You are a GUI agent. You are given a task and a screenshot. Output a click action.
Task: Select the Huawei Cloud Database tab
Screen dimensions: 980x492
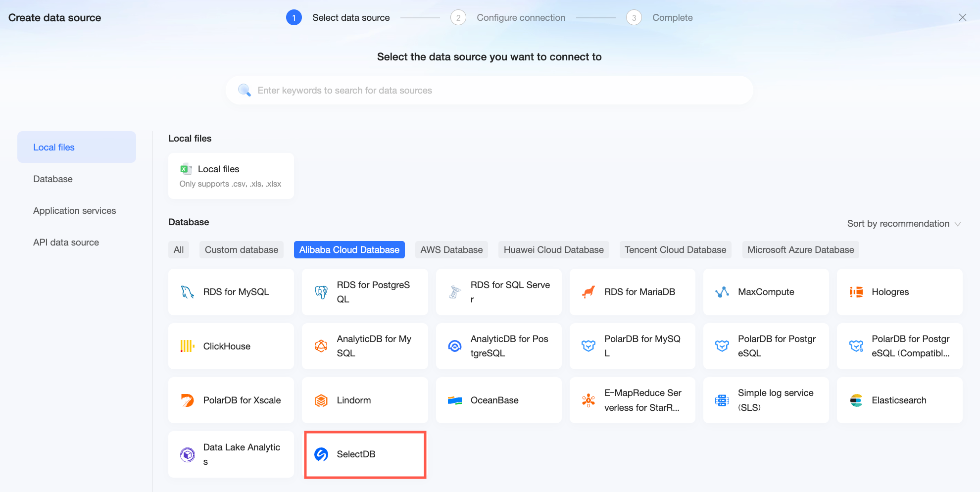click(554, 250)
